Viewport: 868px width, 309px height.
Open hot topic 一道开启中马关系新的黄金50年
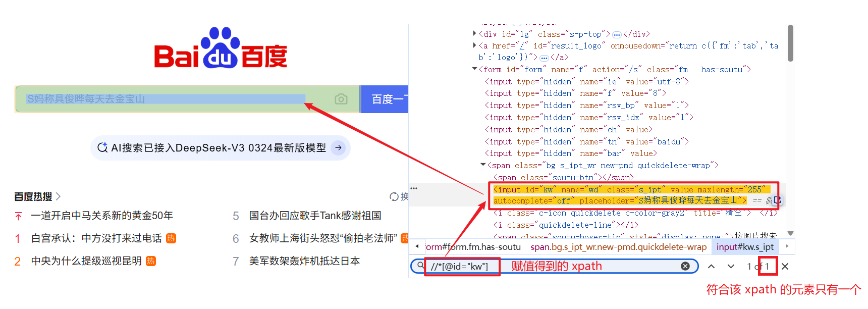point(102,216)
